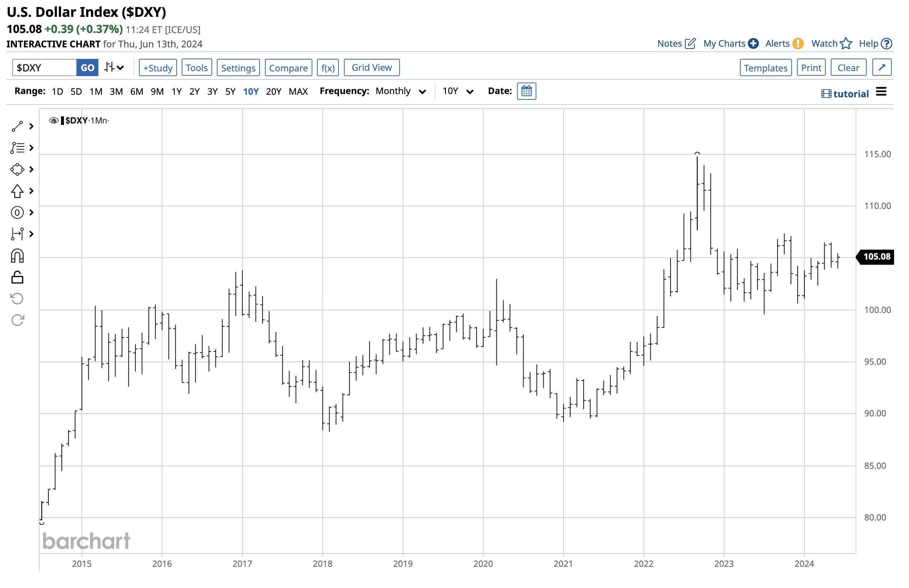909x588 pixels.
Task: Click the undo arrow icon
Action: point(17,299)
